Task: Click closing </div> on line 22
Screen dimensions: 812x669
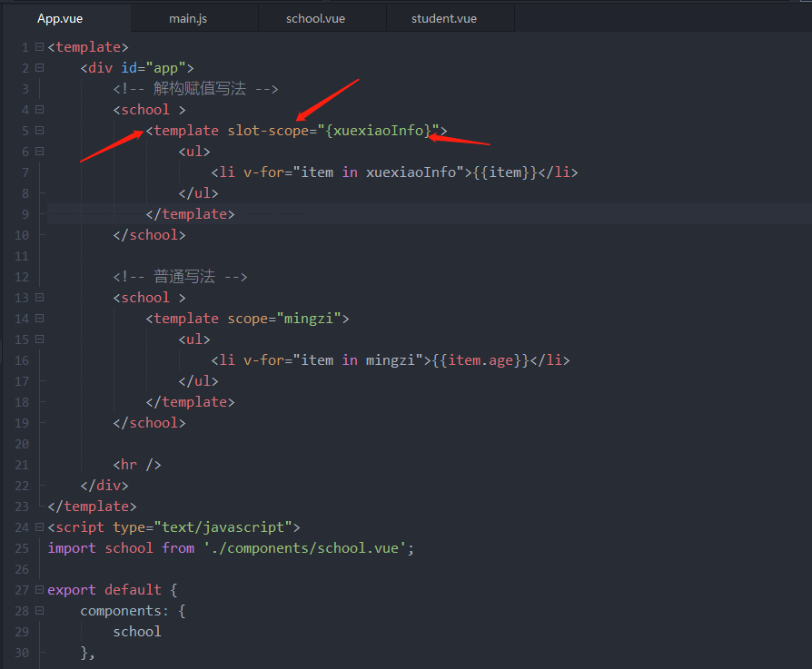Action: pyautogui.click(x=104, y=486)
